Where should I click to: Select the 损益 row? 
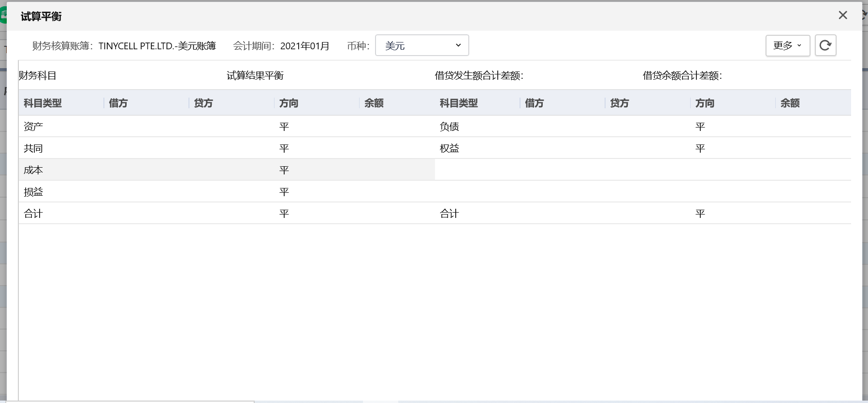pyautogui.click(x=33, y=192)
